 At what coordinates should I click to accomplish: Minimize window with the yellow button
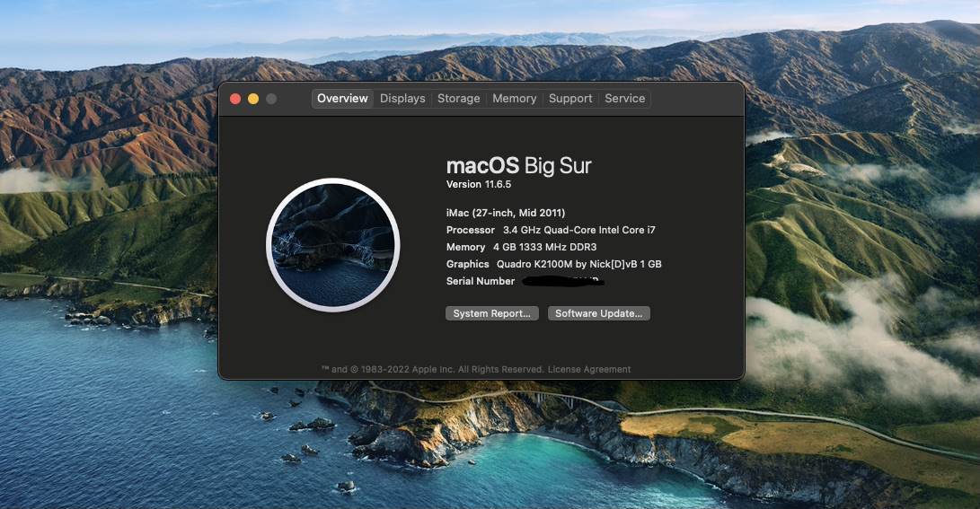point(253,99)
